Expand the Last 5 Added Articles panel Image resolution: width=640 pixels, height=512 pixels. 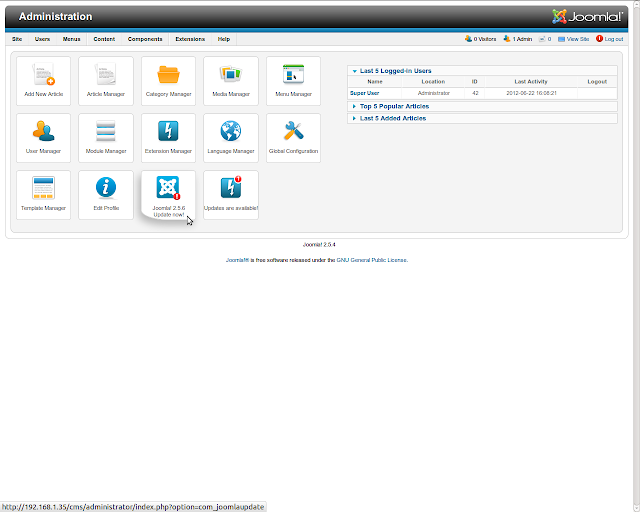[x=482, y=118]
